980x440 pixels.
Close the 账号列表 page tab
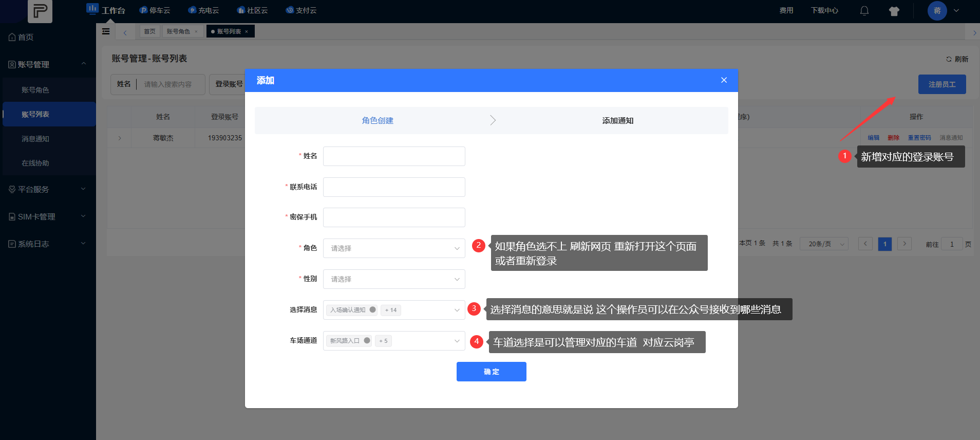(x=247, y=31)
